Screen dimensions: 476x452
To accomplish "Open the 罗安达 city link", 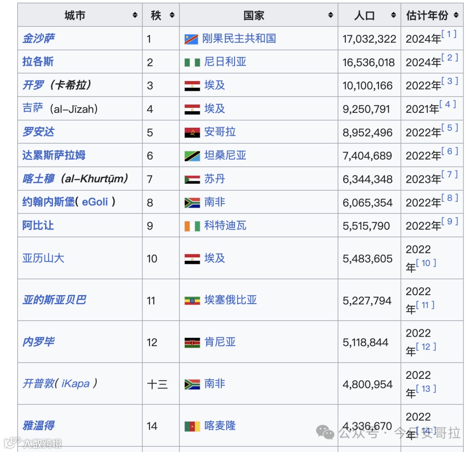I will click(x=38, y=132).
